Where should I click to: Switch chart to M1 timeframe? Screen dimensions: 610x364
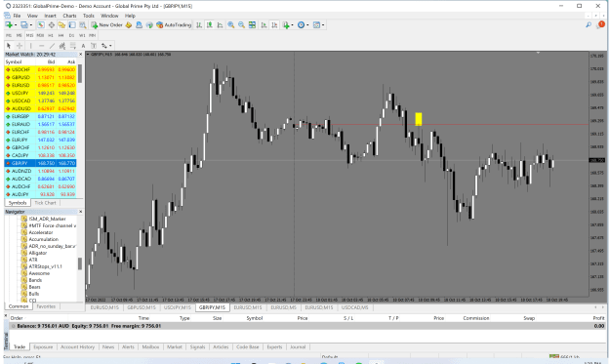[x=9, y=35]
